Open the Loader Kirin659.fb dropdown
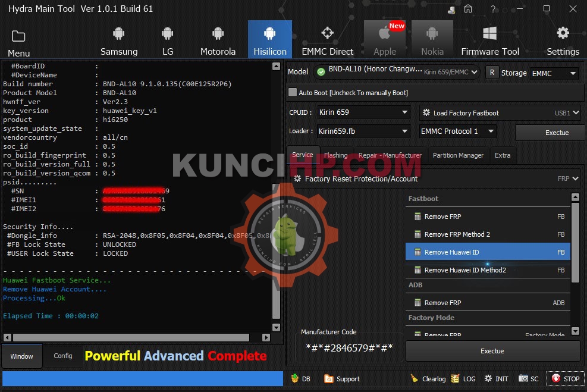Screen dimensions: 587x392 363,131
